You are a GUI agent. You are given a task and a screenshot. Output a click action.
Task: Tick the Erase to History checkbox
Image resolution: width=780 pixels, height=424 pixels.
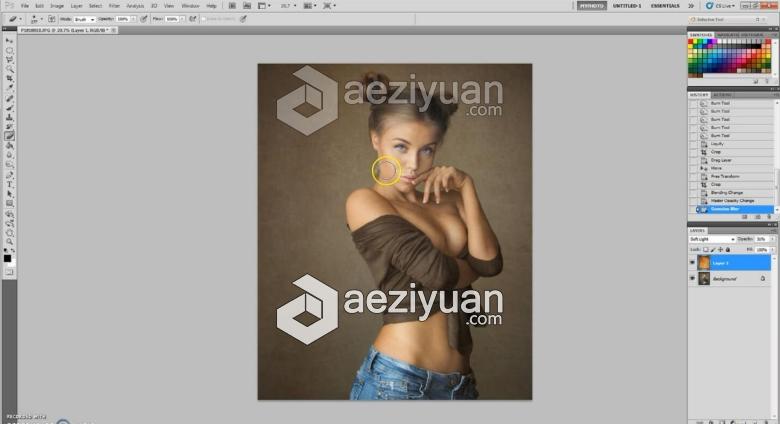click(203, 19)
